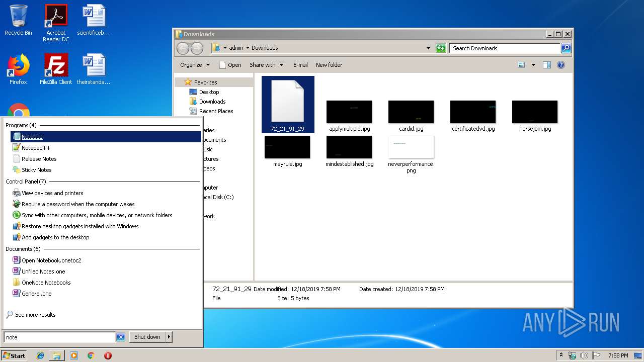Click the Explorer Back button

click(x=183, y=48)
